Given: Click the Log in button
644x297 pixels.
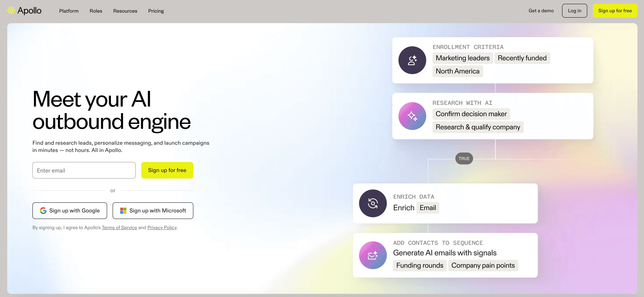Looking at the screenshot, I should pyautogui.click(x=574, y=11).
